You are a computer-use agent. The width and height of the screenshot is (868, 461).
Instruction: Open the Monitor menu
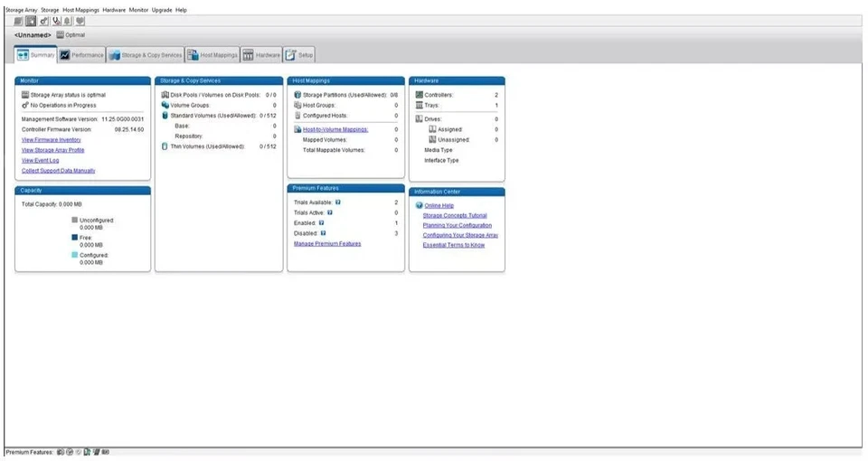point(138,10)
